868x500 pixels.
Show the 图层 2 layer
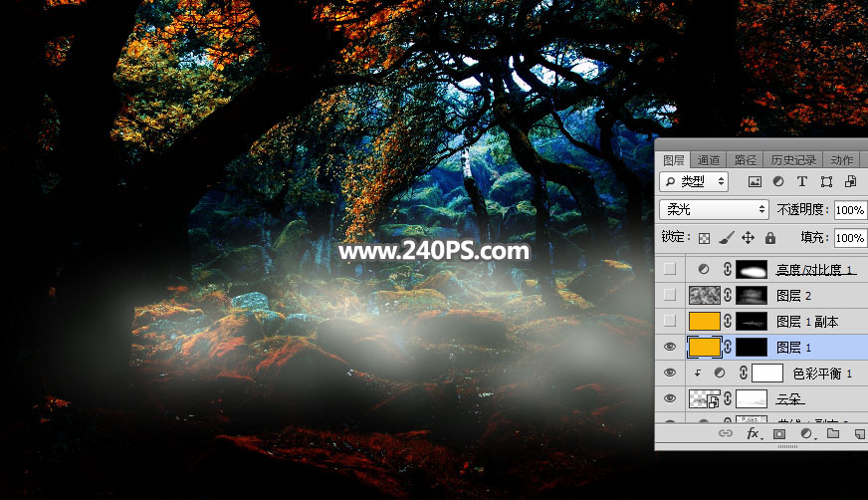tap(670, 295)
